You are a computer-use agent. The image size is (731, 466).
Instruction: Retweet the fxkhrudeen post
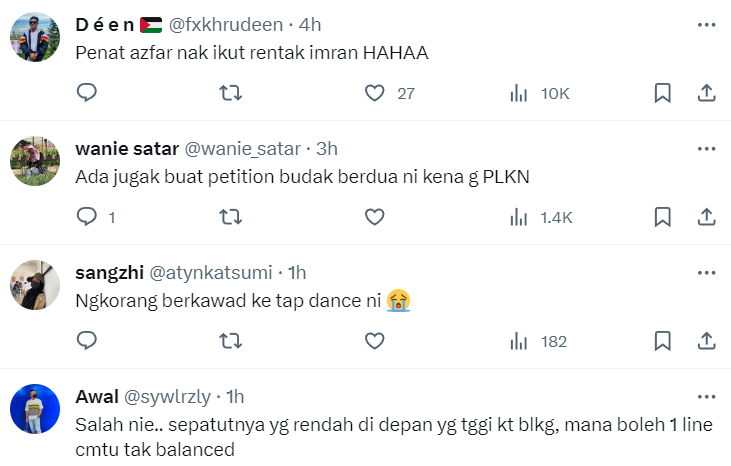(x=230, y=93)
